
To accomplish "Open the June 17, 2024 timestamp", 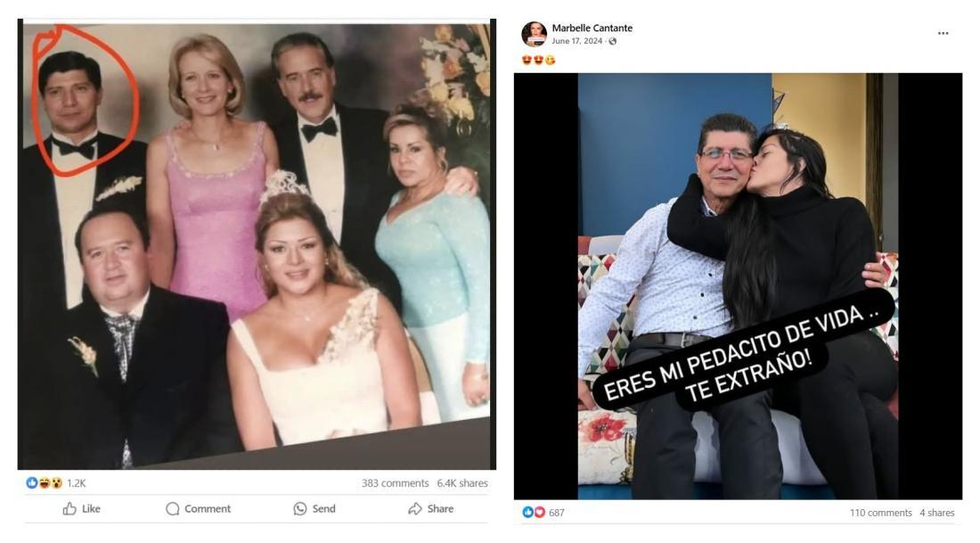I will click(x=577, y=41).
